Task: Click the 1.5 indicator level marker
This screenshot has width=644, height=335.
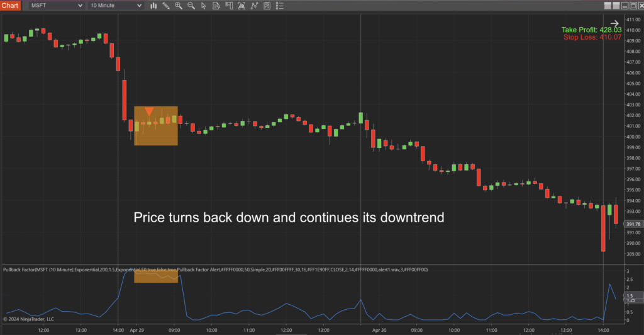Action: (x=633, y=295)
